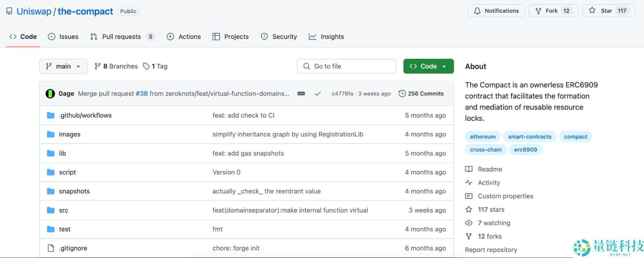The width and height of the screenshot is (644, 258).
Task: Open the Readme link in About
Action: tap(490, 169)
